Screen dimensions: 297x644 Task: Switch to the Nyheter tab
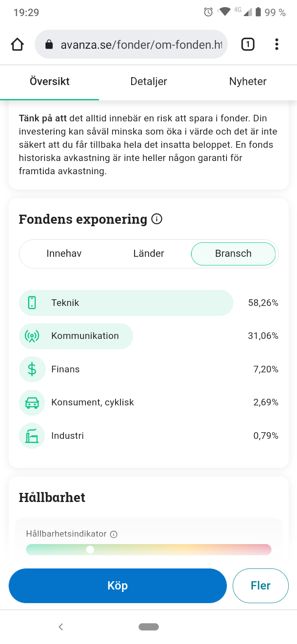point(247,81)
